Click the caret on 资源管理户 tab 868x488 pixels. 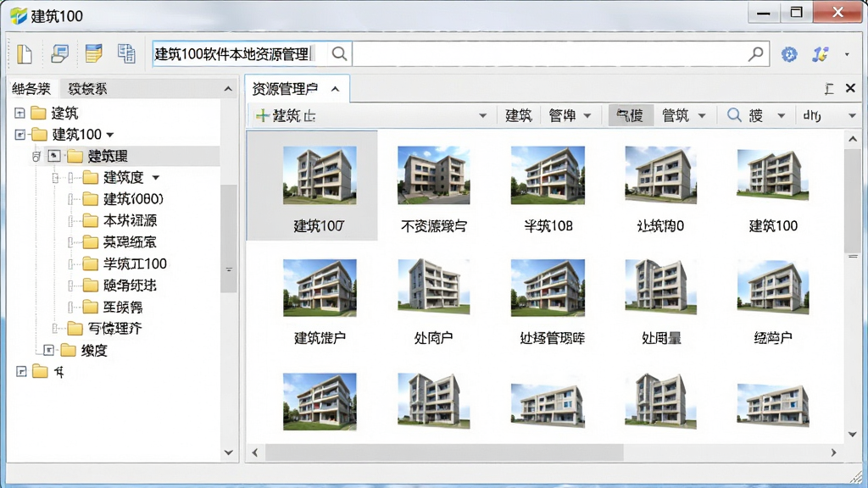pos(335,88)
